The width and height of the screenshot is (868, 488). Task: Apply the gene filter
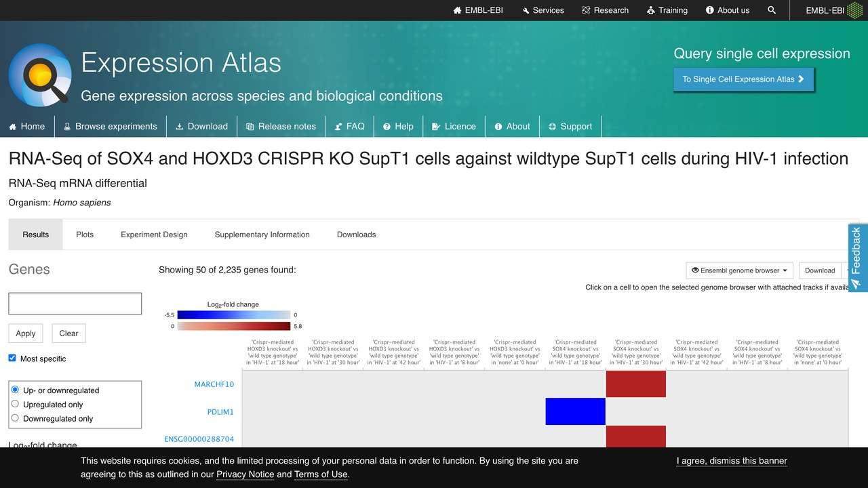(x=26, y=333)
